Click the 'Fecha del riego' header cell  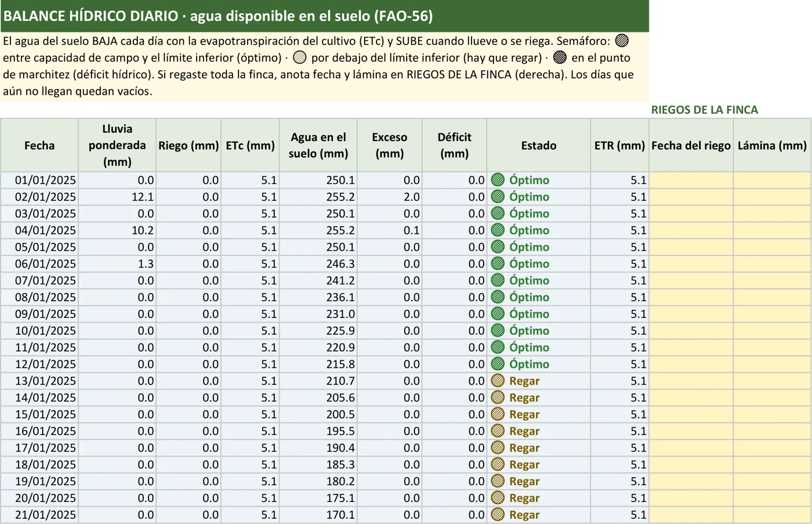[691, 145]
